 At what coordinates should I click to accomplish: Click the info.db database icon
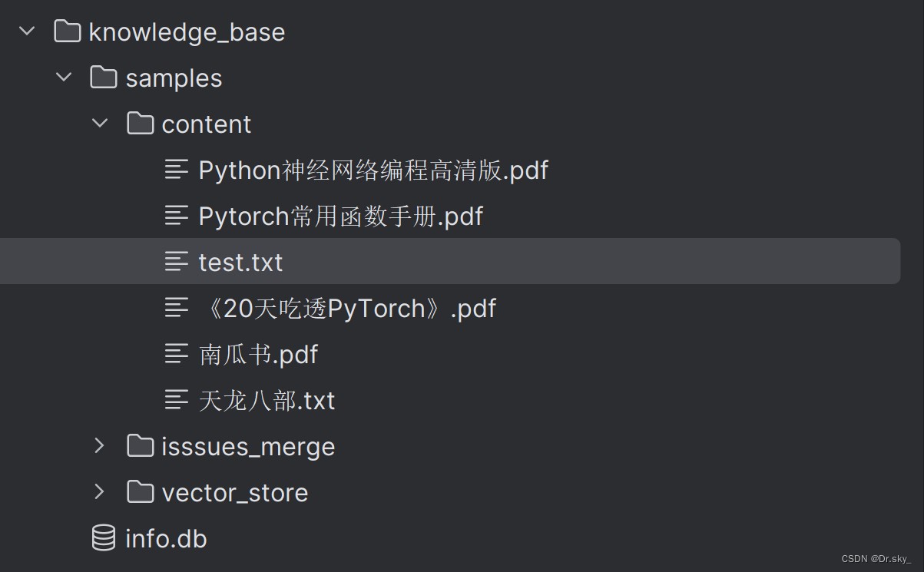pos(104,538)
